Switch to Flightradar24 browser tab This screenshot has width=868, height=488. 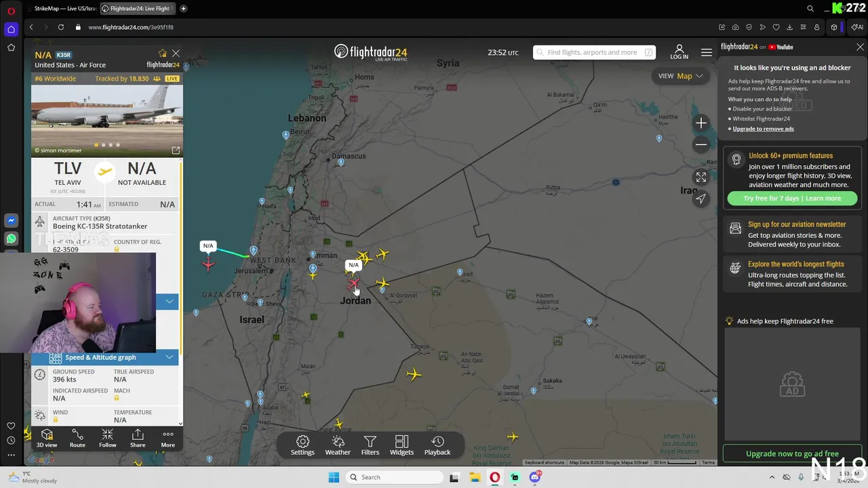tap(138, 9)
